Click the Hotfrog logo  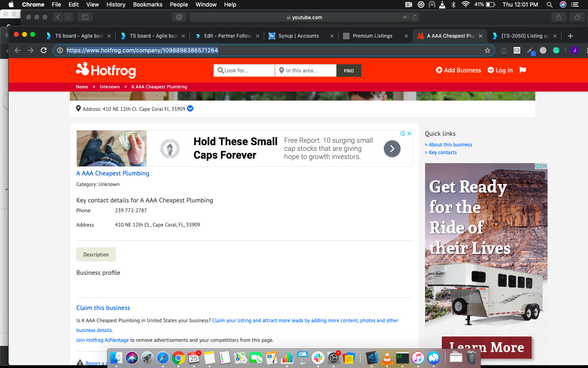106,70
